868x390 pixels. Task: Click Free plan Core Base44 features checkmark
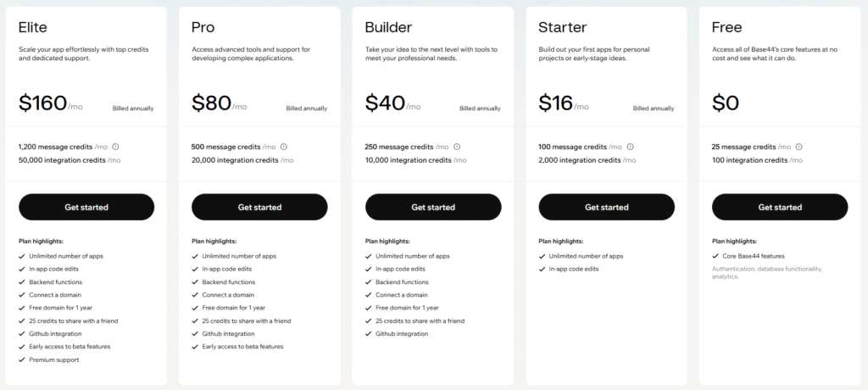point(715,256)
